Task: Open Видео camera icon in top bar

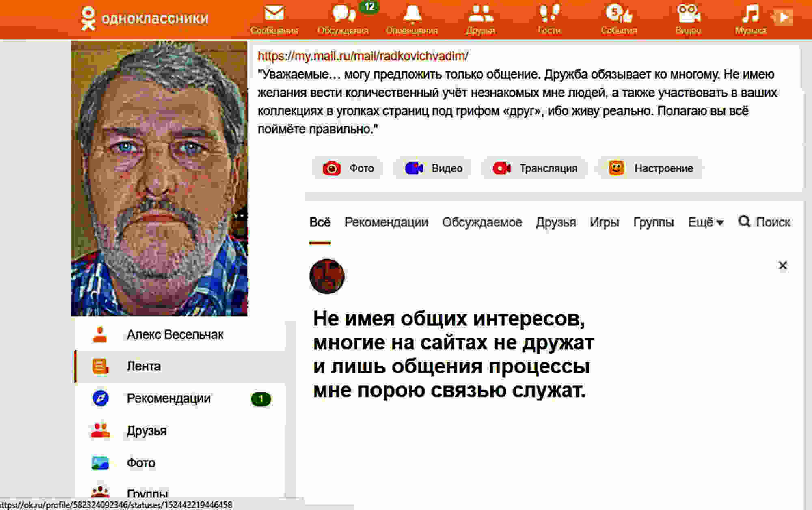Action: (688, 13)
